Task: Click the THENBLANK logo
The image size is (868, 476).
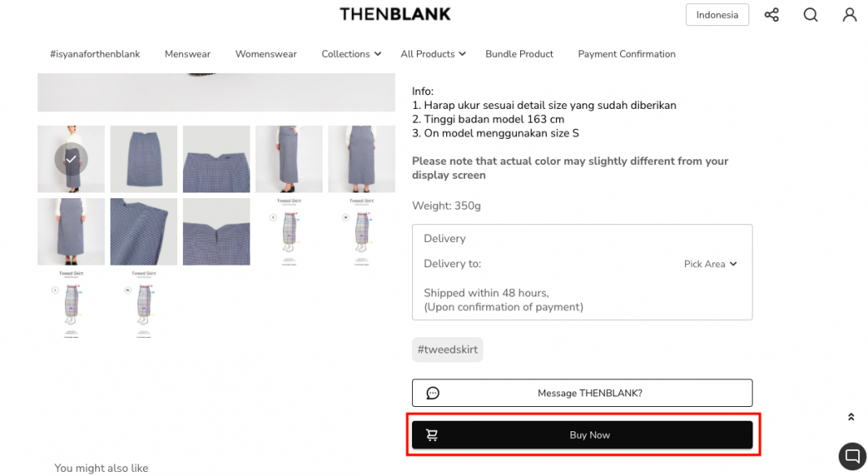Action: (395, 14)
